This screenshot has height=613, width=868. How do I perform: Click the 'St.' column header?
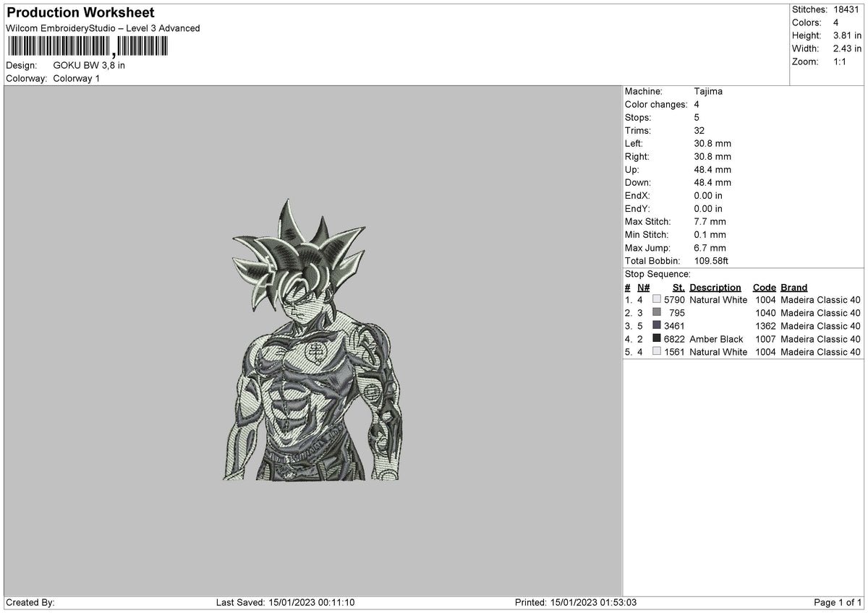pos(678,288)
